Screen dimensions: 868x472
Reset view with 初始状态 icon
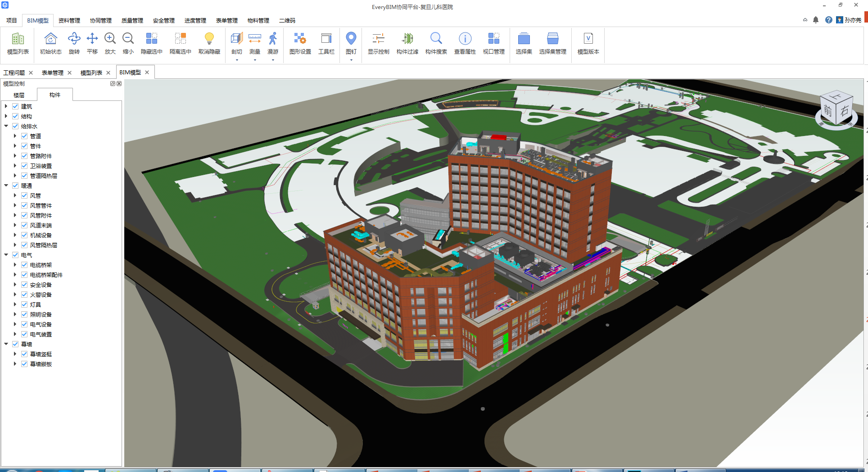(x=50, y=43)
